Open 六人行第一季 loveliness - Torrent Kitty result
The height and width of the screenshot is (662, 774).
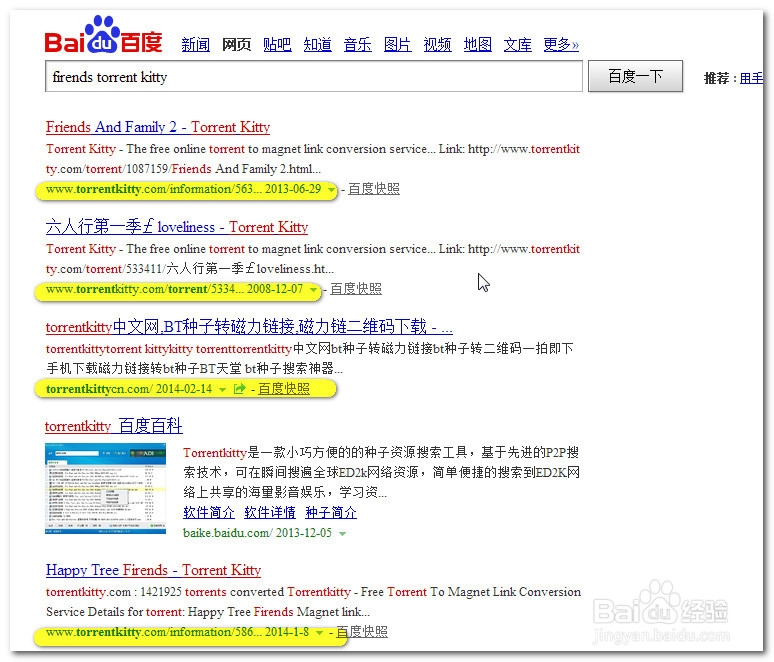coord(177,227)
